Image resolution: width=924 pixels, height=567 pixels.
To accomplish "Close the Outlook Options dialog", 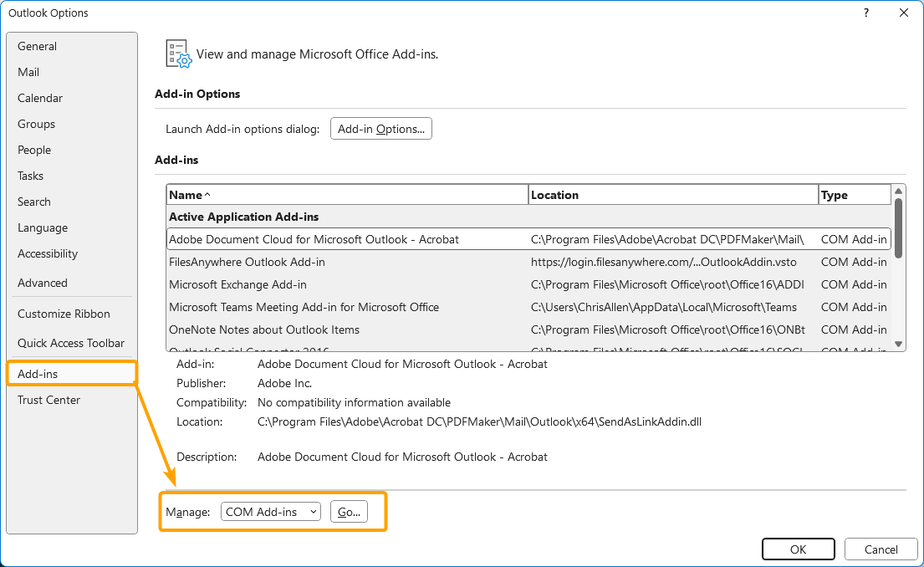I will (904, 13).
